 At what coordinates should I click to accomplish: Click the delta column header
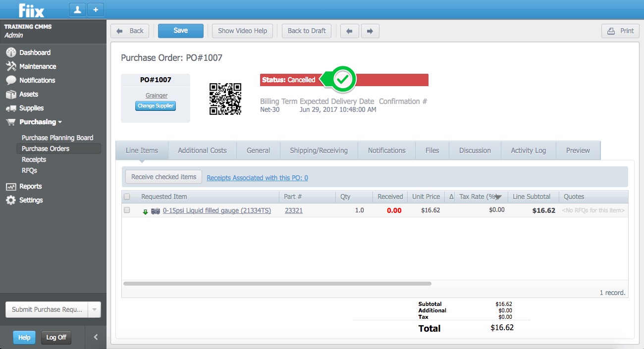451,197
